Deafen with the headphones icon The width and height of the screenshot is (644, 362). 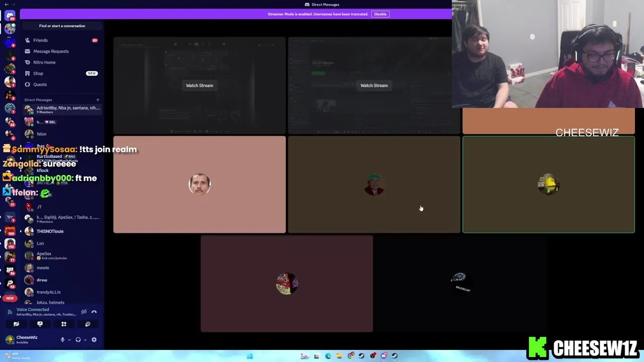[78, 340]
